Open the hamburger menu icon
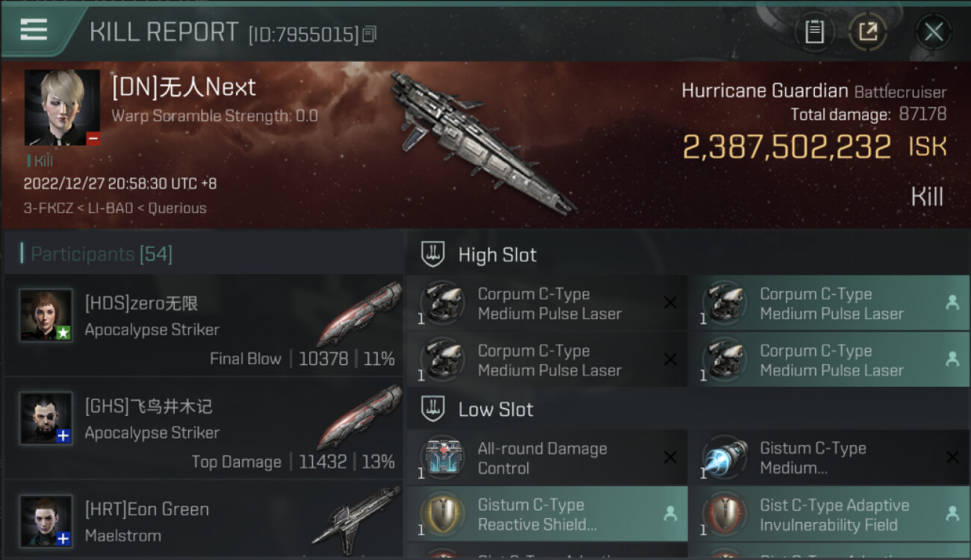The height and width of the screenshot is (560, 971). [34, 30]
